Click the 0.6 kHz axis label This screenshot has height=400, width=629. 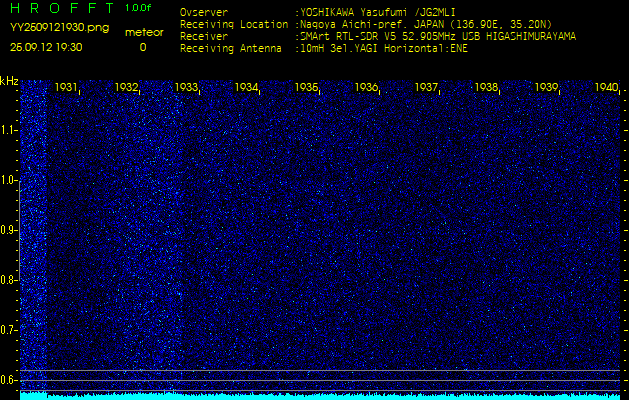[9, 380]
